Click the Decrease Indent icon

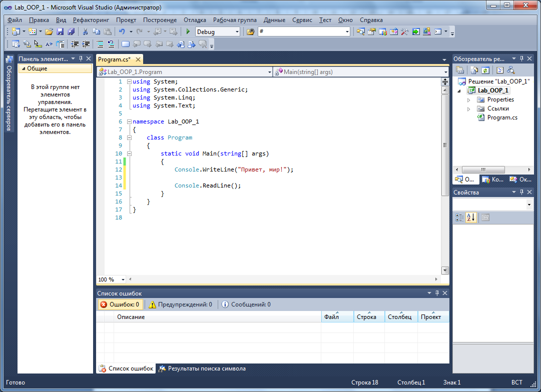75,44
